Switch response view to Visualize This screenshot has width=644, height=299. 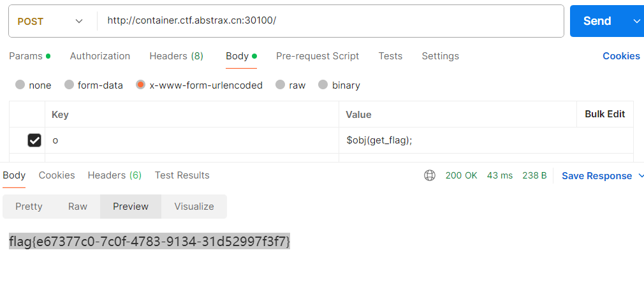coord(194,207)
